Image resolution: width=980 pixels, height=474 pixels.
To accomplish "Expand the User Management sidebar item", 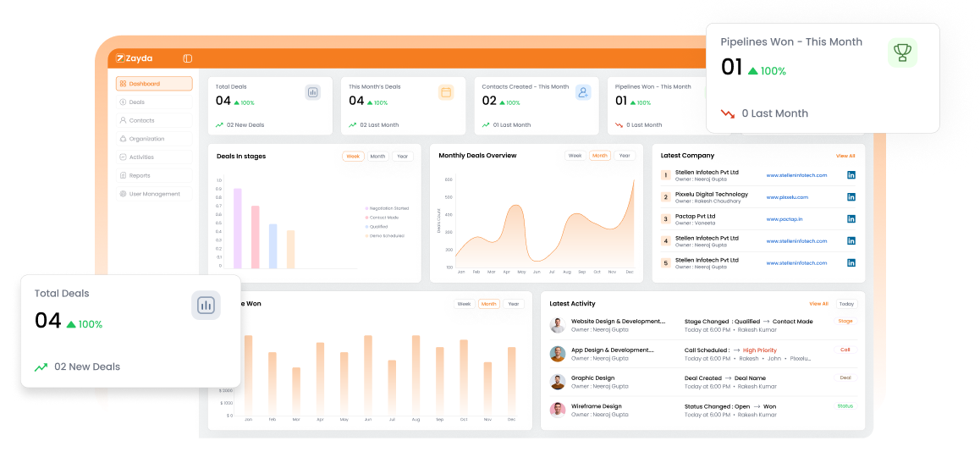I will click(x=154, y=194).
